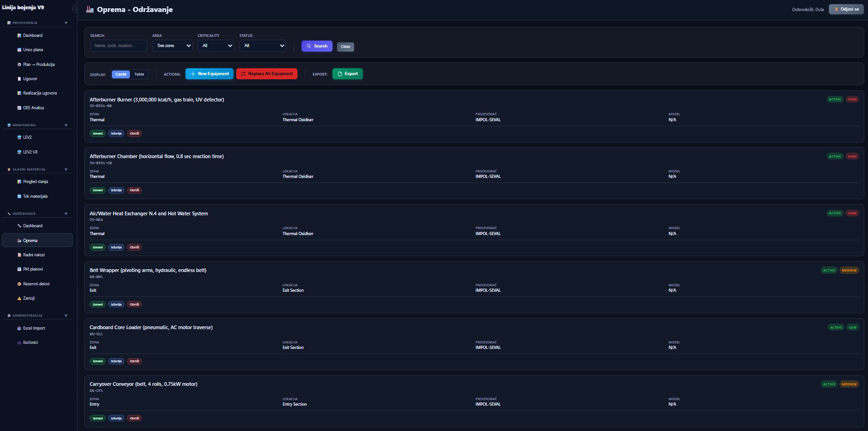Click the LEV2 V8 monitor icon
This screenshot has width=868, height=431.
click(x=19, y=152)
